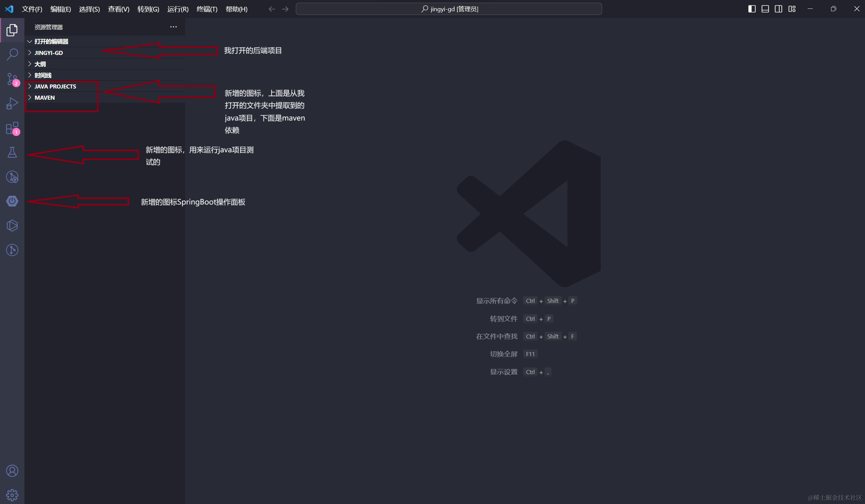Open the 终端(T) menu
Screen dimensions: 865x504
pos(207,9)
